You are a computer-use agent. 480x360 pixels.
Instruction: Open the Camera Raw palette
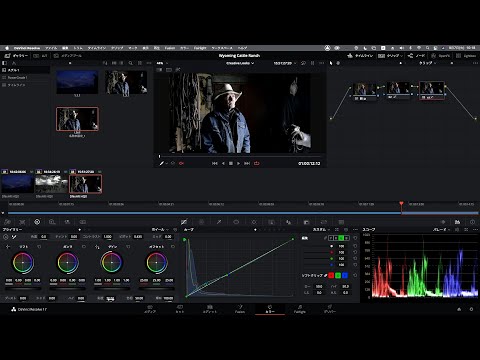point(7,222)
